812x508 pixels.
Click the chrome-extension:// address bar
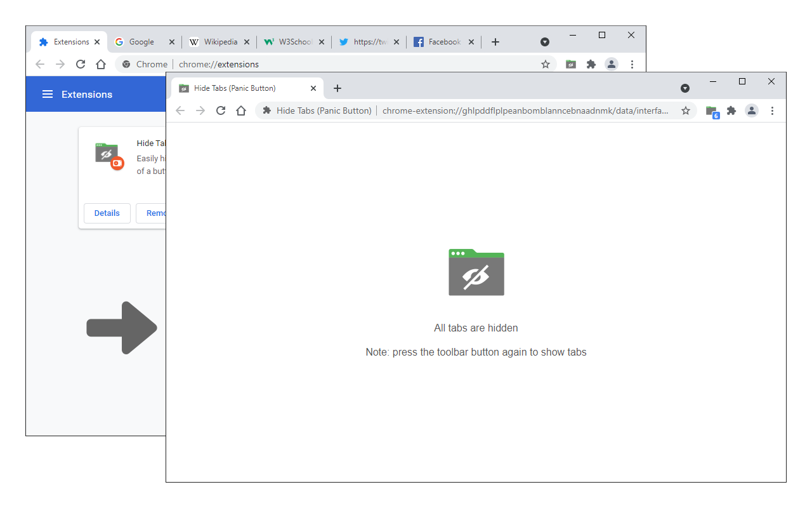[476, 110]
